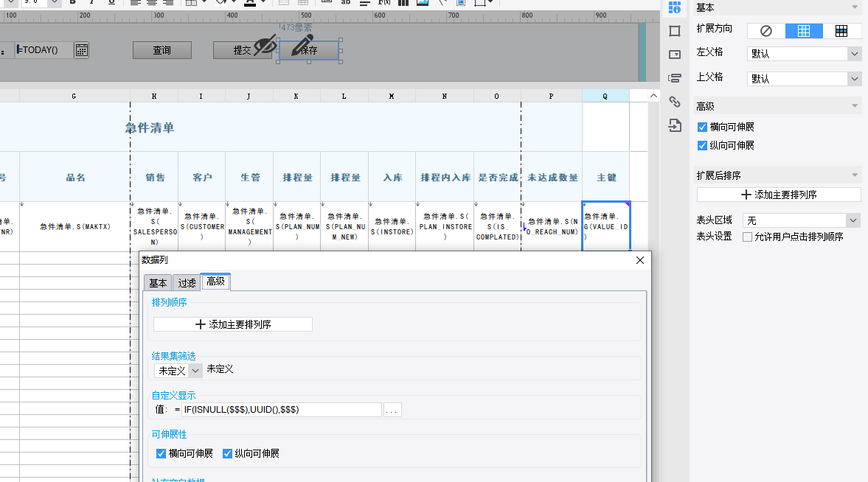Screen dimensions: 868x482
Task: Click the 提交 button
Action: pos(242,50)
